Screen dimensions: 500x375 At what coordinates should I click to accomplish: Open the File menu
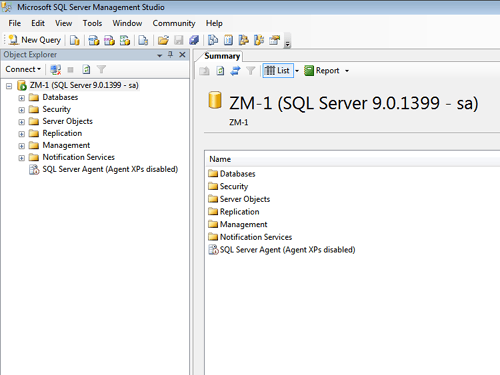[15, 23]
